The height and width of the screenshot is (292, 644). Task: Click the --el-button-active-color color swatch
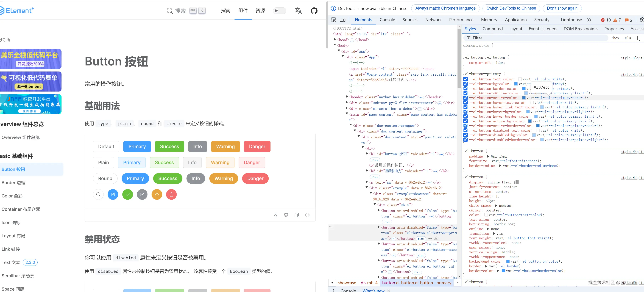(x=524, y=98)
